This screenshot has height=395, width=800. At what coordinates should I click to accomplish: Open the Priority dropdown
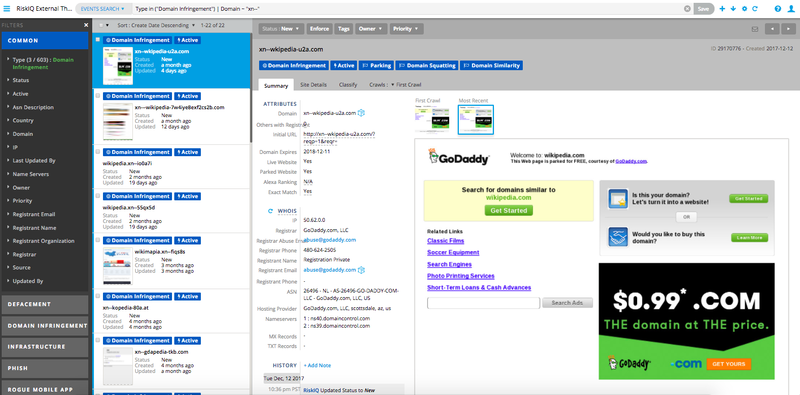[407, 29]
